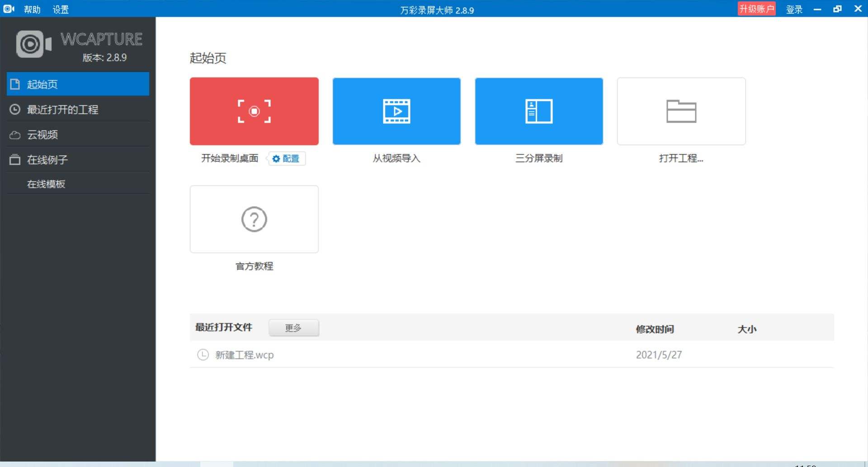Go to 云视频 in the sidebar

click(x=78, y=134)
